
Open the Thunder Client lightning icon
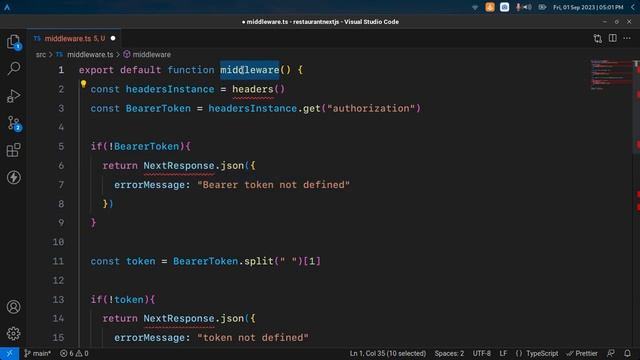13,177
